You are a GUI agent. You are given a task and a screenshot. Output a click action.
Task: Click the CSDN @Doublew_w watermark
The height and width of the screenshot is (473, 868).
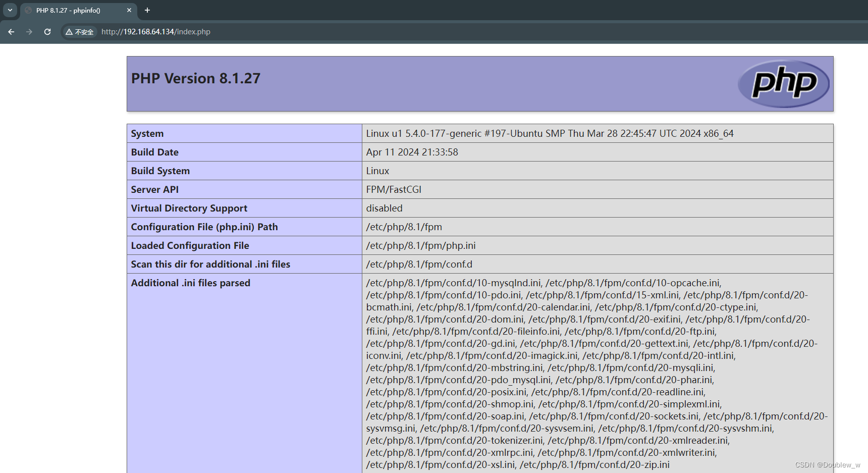click(x=828, y=464)
